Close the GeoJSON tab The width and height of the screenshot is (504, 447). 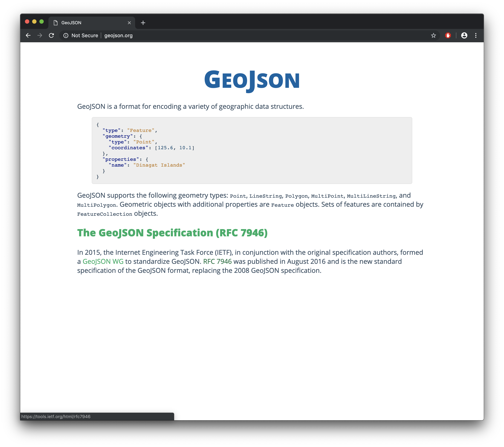[x=129, y=23]
